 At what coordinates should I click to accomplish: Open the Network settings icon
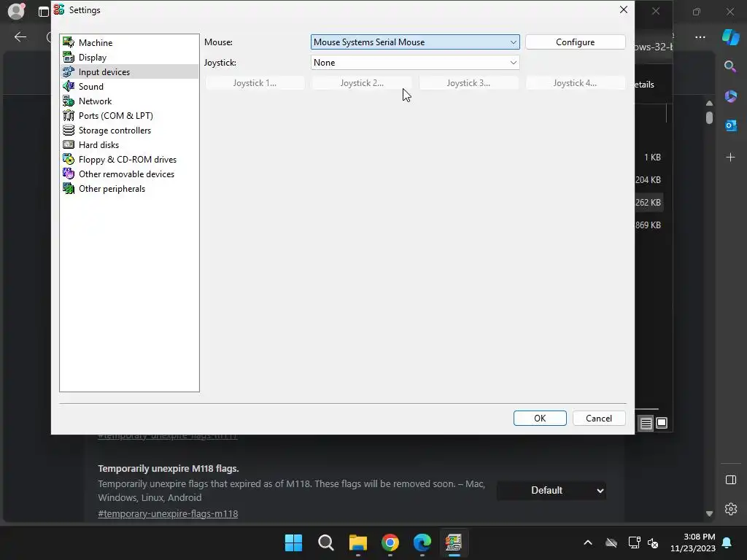pos(69,101)
